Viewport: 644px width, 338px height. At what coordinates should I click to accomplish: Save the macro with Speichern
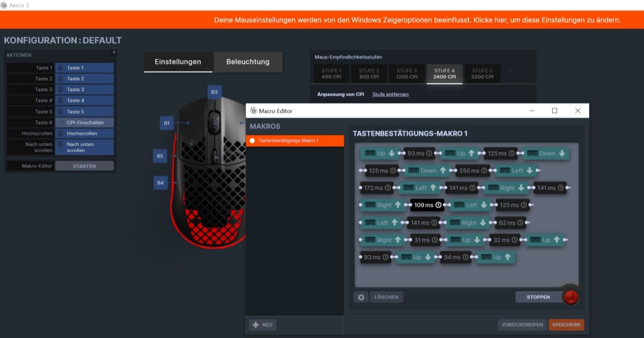point(566,325)
